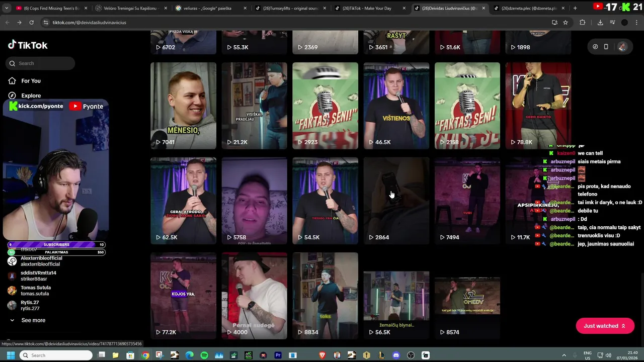Open Adobe Premiere Pro from taskbar
Viewport: 644px width, 362px height.
coord(278,355)
